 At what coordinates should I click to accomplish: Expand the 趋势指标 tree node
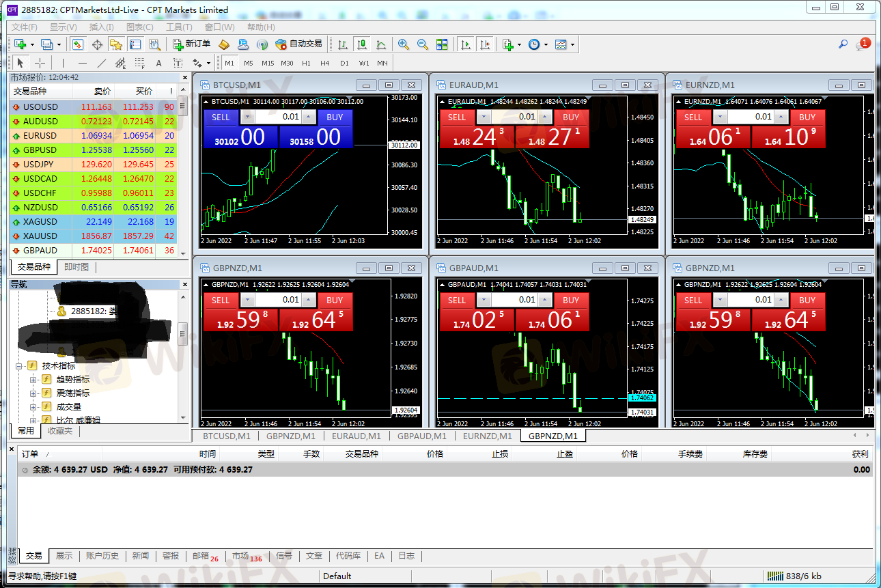click(x=33, y=380)
